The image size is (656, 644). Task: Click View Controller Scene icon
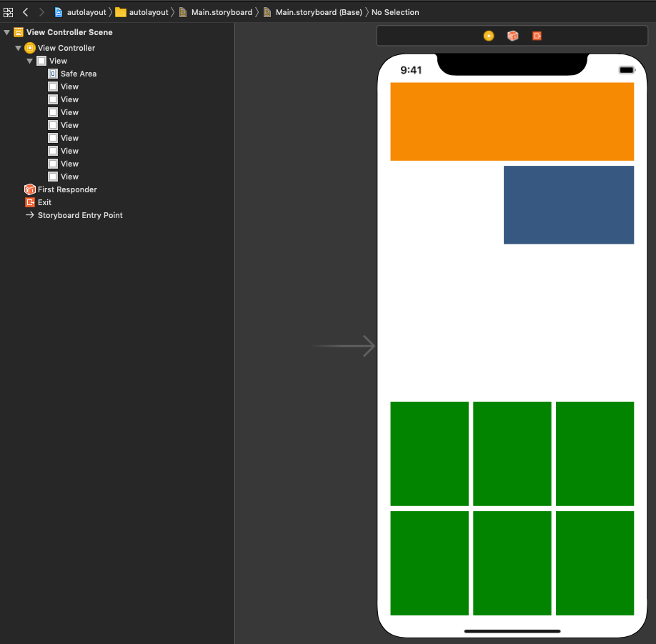(19, 32)
